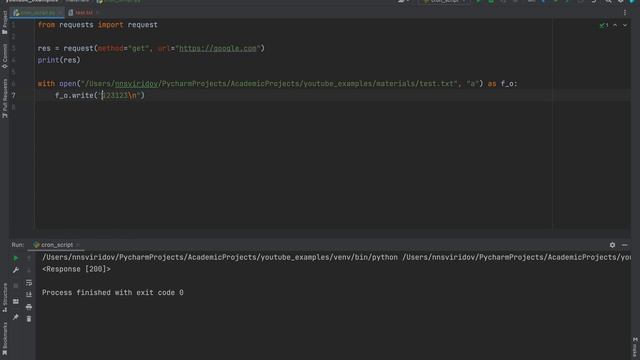
Task: Go to previous highlighted problem arrow
Action: (615, 25)
